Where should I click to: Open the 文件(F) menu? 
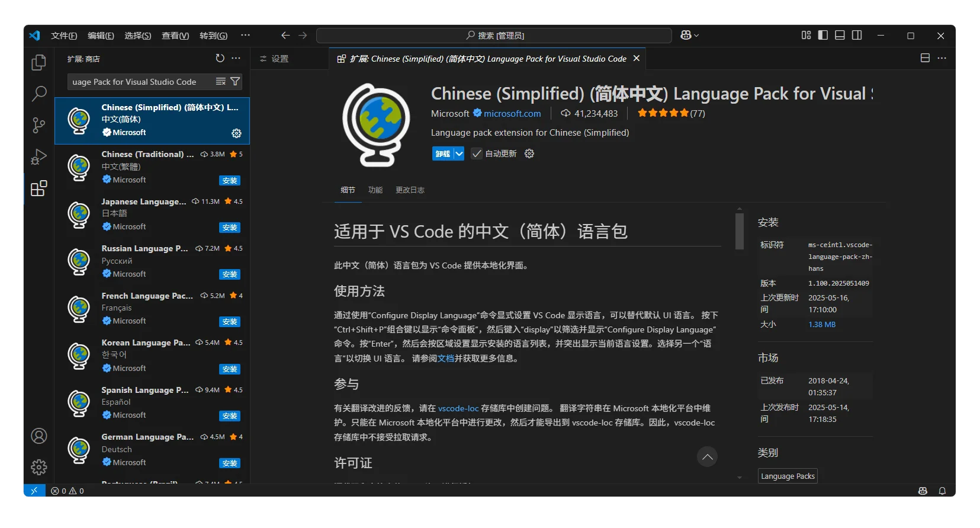pos(64,36)
